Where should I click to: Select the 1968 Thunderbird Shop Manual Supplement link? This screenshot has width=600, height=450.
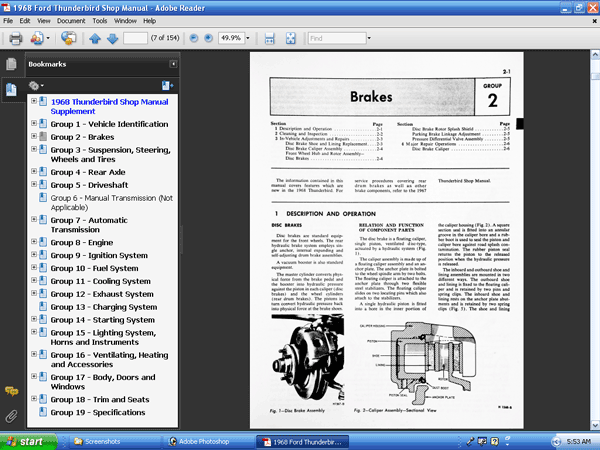[109, 106]
